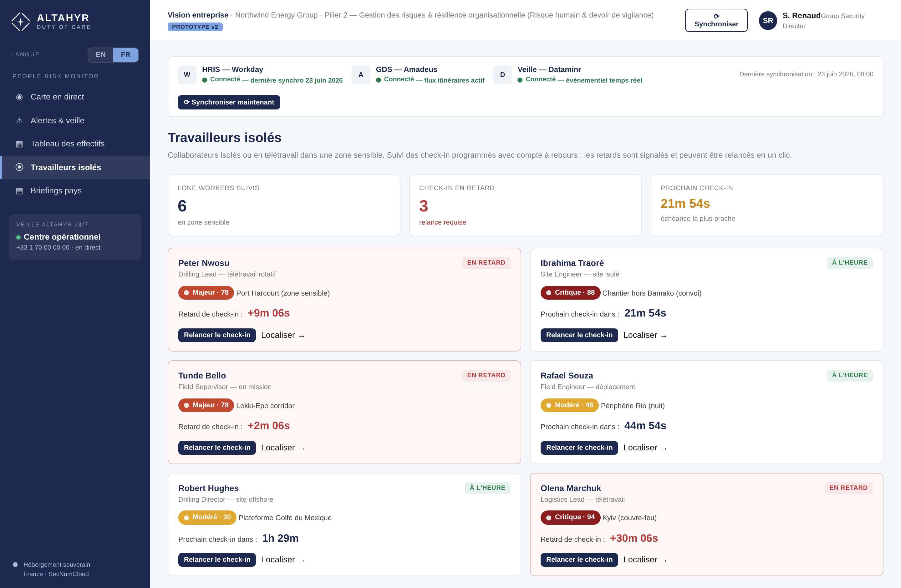Click Localiser link for Rafael Souza
901x588 pixels.
[x=645, y=448]
